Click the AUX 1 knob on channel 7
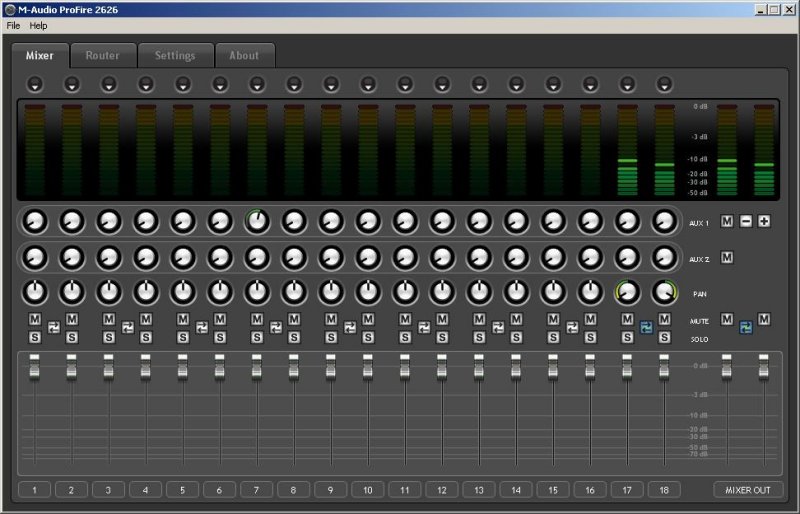 (x=257, y=222)
